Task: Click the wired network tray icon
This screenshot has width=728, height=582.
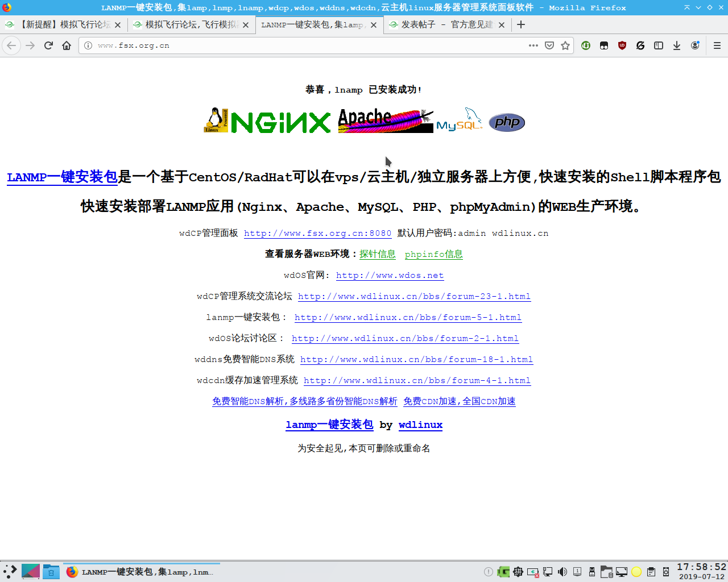Action: tap(548, 572)
